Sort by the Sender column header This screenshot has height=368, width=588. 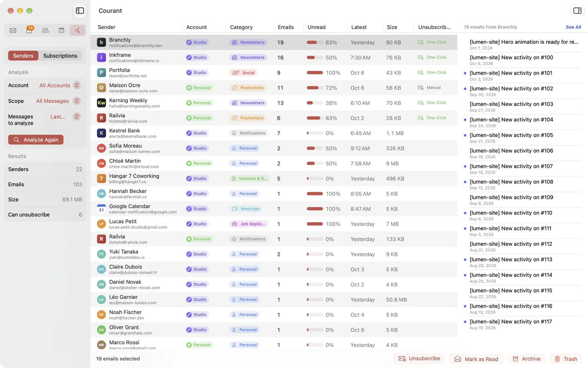[x=107, y=27]
